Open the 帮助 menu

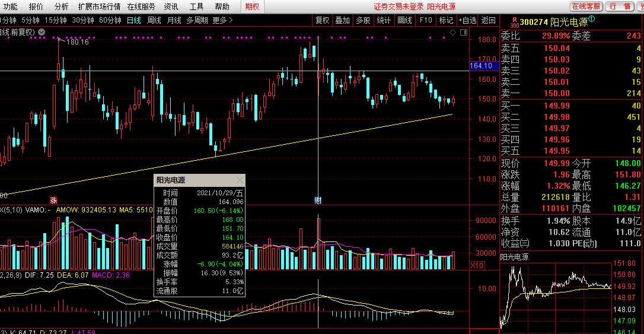222,7
